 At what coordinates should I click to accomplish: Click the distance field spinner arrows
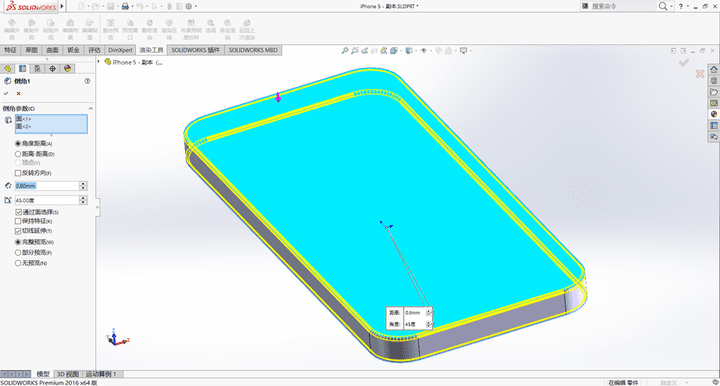(83, 186)
